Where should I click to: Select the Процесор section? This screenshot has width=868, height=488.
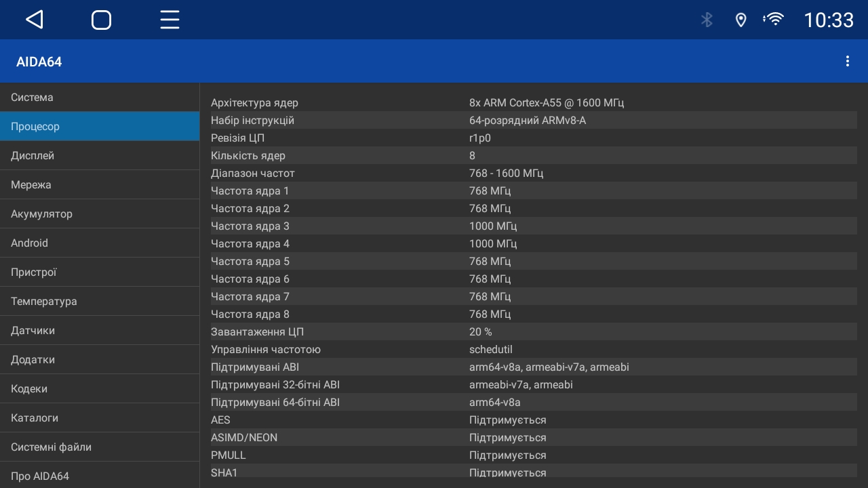coord(100,126)
